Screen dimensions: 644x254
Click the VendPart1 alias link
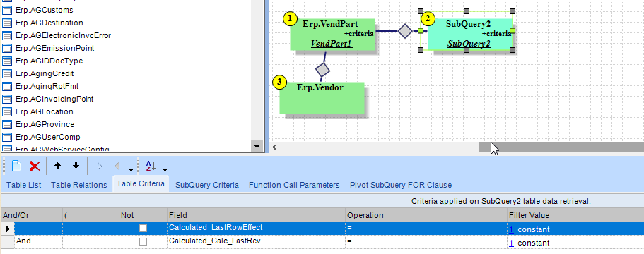tap(332, 44)
